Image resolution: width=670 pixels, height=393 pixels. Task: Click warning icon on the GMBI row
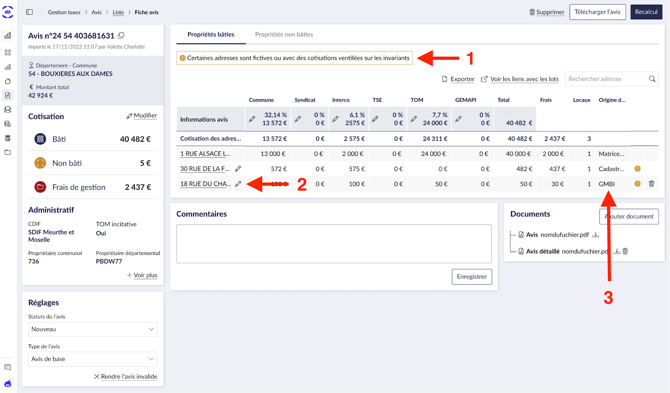point(638,184)
